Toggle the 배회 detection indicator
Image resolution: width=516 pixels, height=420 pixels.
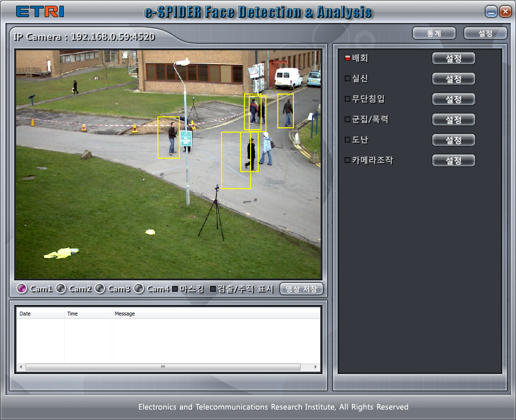click(347, 58)
